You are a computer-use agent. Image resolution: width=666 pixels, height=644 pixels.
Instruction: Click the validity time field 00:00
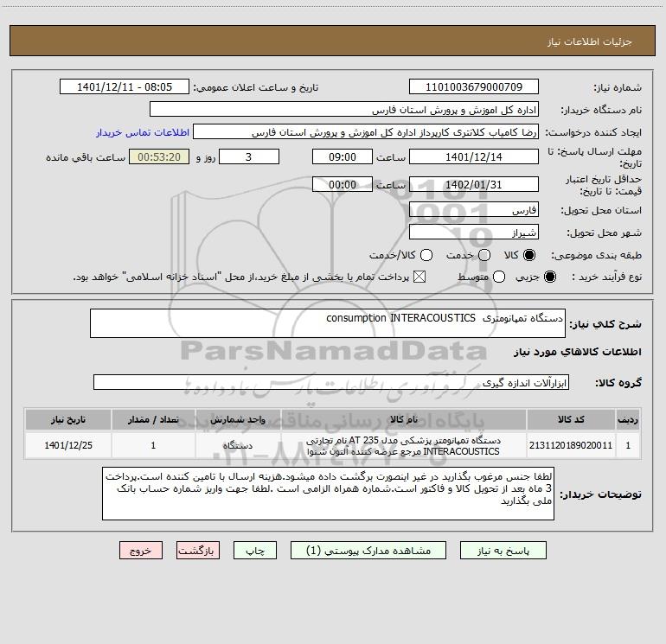(343, 184)
